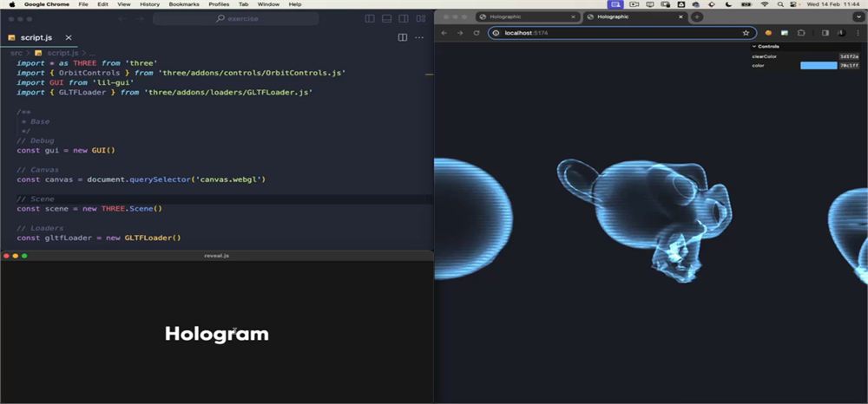The width and height of the screenshot is (868, 404).
Task: View site information icon in address bar
Action: tap(496, 33)
